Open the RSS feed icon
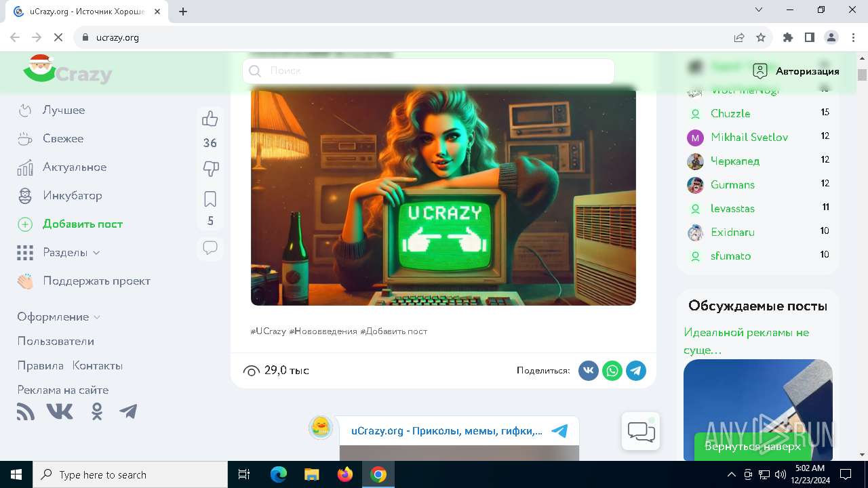 click(26, 411)
